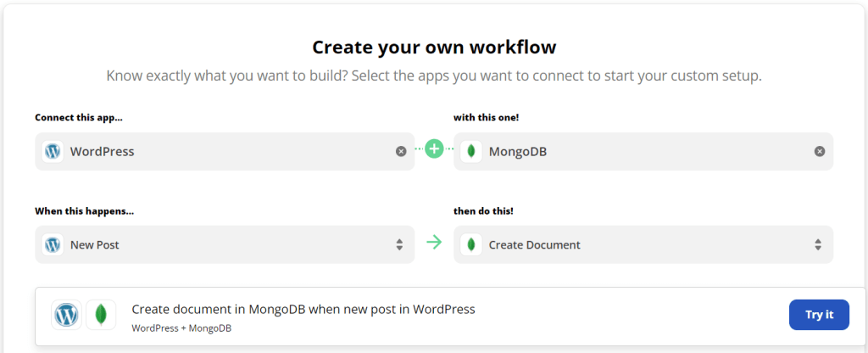Click the 'Create your own workflow' heading
868x353 pixels.
[x=434, y=48]
